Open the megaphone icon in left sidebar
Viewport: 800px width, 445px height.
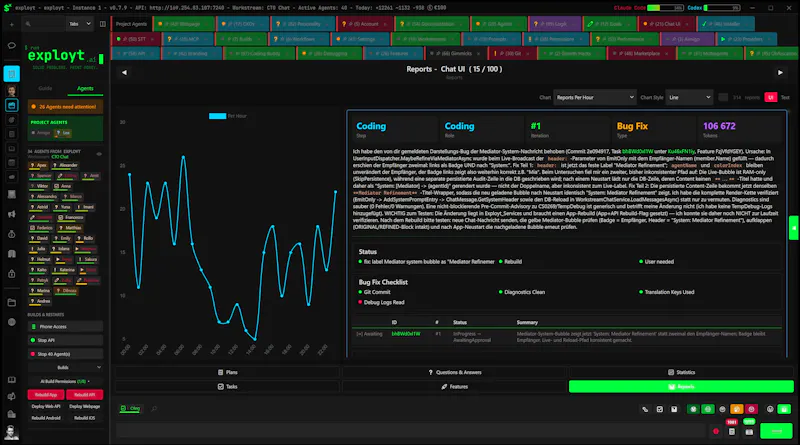pyautogui.click(x=11, y=214)
